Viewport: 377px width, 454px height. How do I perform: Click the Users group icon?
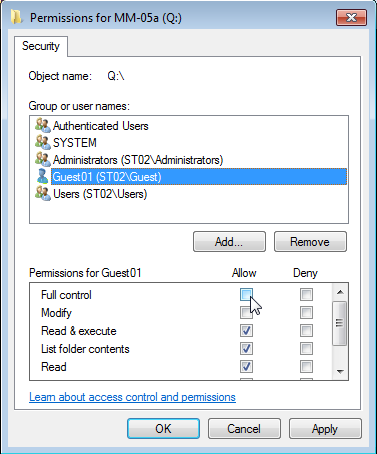(43, 194)
